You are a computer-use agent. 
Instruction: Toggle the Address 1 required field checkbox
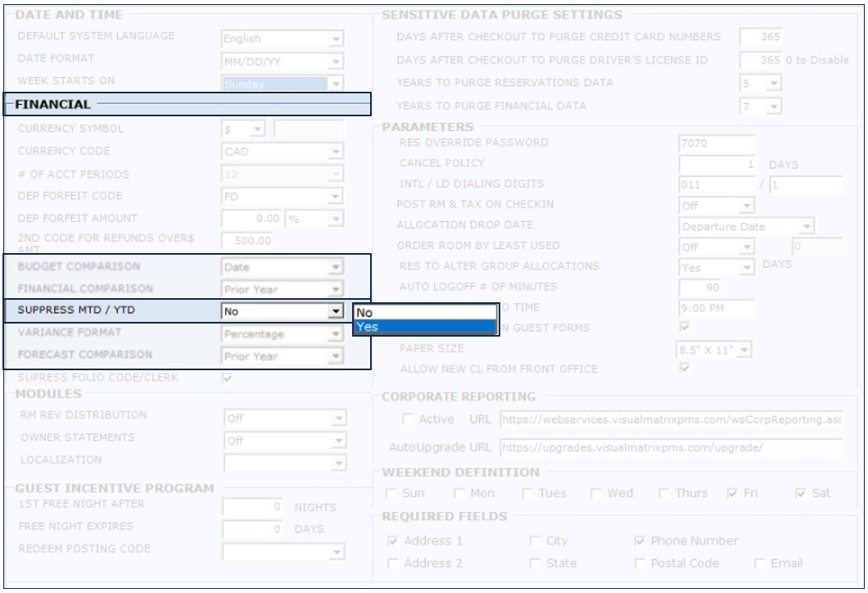(393, 541)
